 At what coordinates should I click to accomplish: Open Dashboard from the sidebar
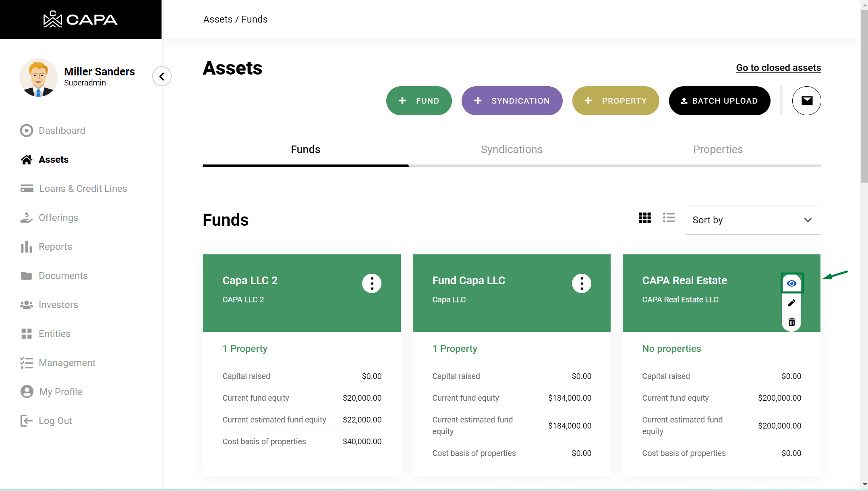62,131
